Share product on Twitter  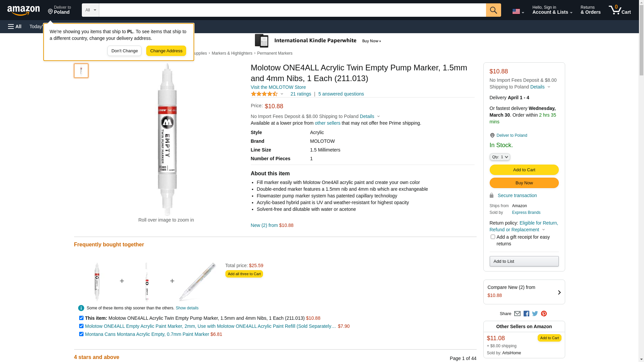[535, 314]
